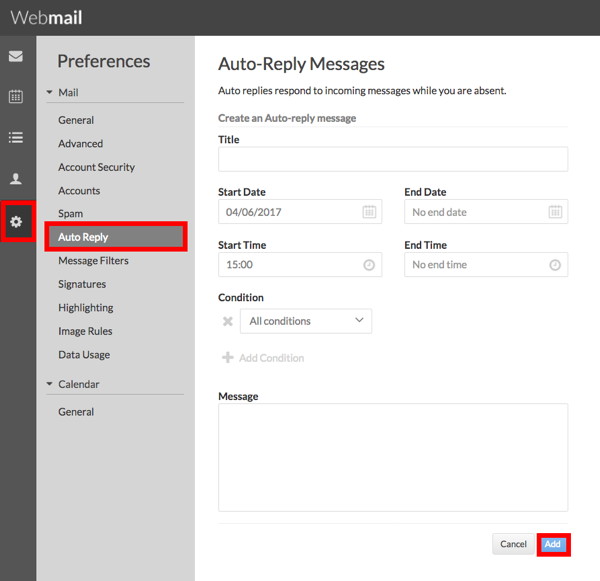This screenshot has width=600, height=581.
Task: Open Account Security preferences
Action: tap(96, 167)
